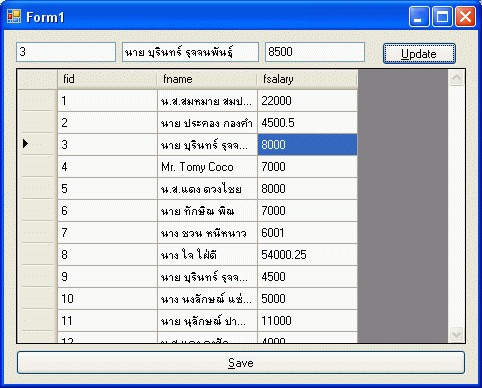
Task: Select row 1 via its row header
Action: (x=37, y=101)
